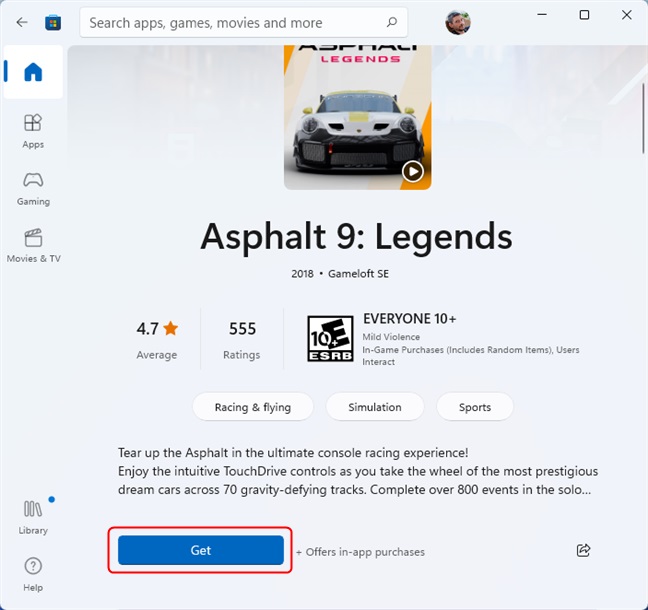Screen dimensions: 648x610
Task: Open the Library in sidebar
Action: tap(33, 517)
